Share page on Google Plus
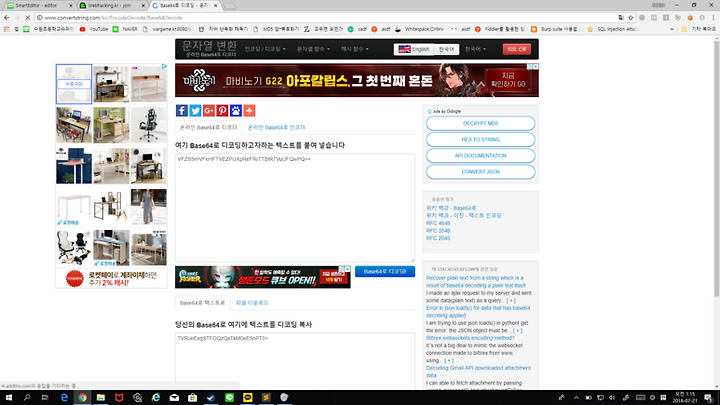 point(208,110)
